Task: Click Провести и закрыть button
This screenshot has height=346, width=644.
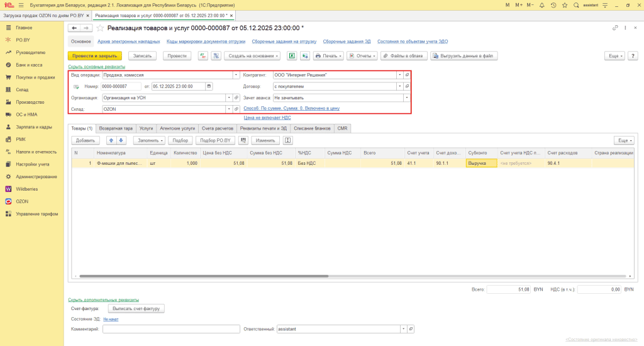Action: [95, 56]
